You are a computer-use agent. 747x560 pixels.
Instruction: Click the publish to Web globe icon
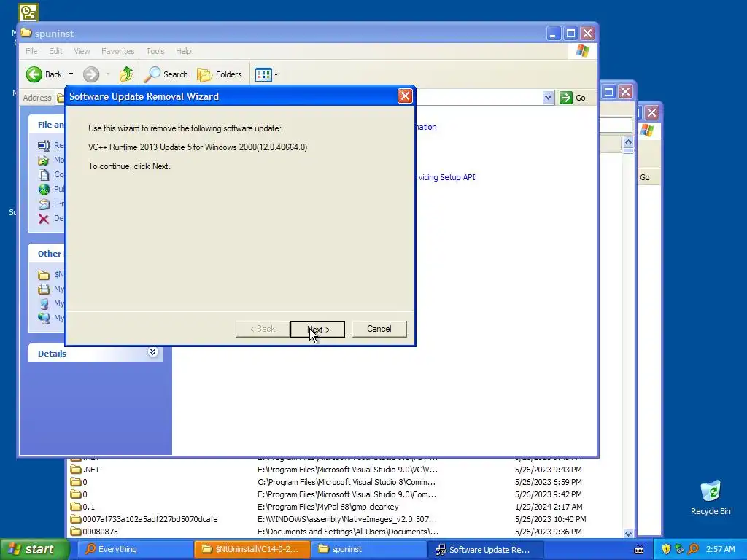pyautogui.click(x=44, y=190)
